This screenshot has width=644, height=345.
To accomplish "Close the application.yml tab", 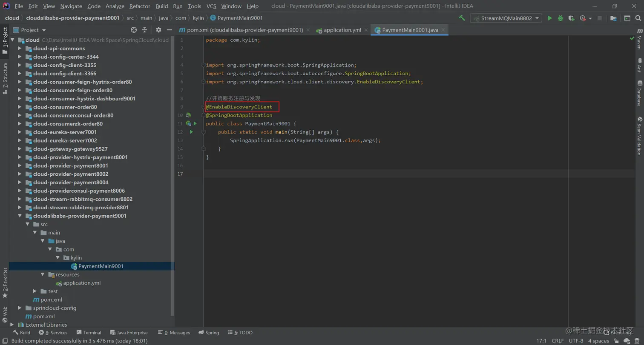I will tap(366, 30).
